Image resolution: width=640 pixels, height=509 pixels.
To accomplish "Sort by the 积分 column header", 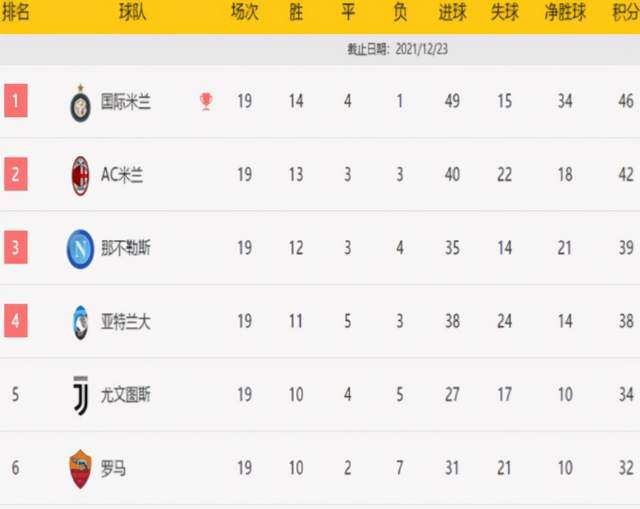I will [626, 12].
